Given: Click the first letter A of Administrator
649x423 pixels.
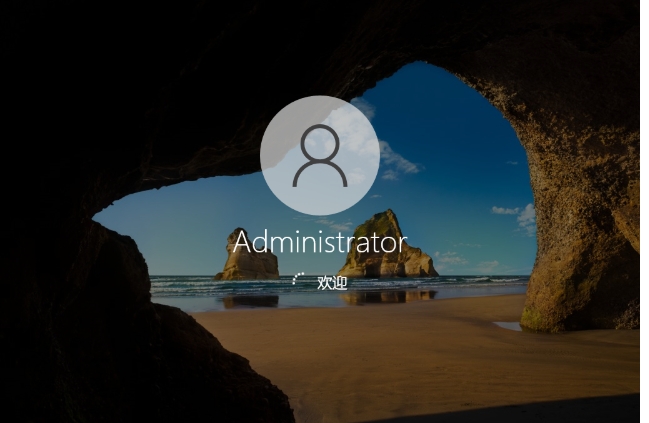Looking at the screenshot, I should [x=240, y=242].
